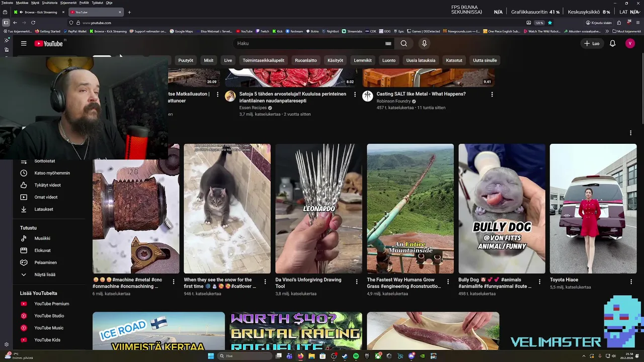The image size is (644, 362).
Task: Expand Näytä lisää in sidebar
Action: tap(45, 275)
